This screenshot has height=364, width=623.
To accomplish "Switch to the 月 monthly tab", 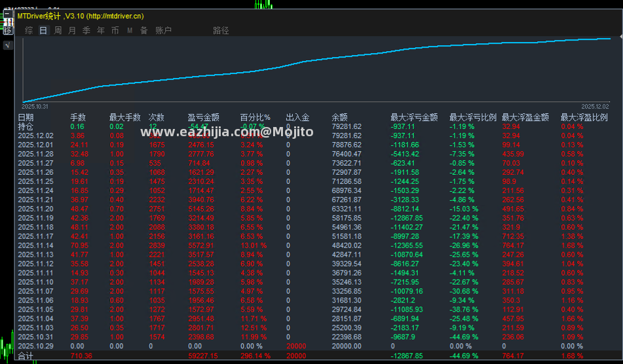I will point(72,31).
